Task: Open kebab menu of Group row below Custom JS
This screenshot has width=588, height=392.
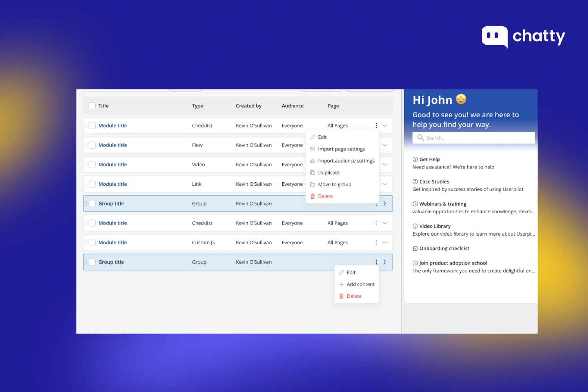Action: [376, 262]
